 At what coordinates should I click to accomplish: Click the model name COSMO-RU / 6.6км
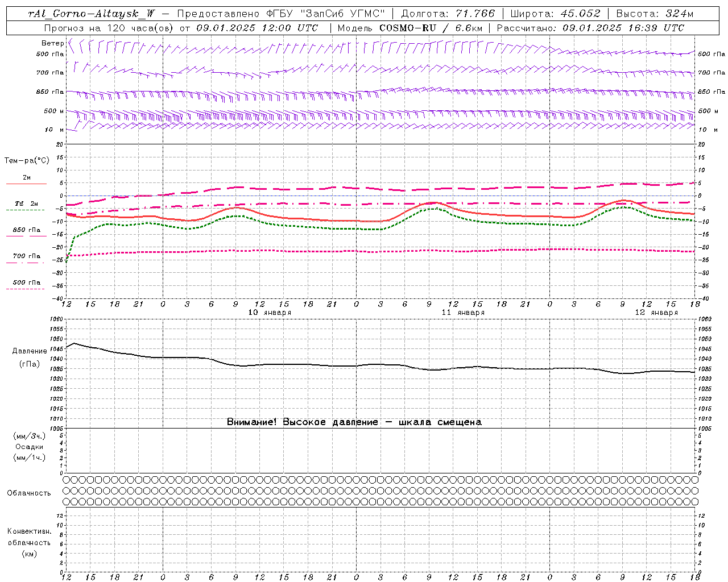pos(431,28)
